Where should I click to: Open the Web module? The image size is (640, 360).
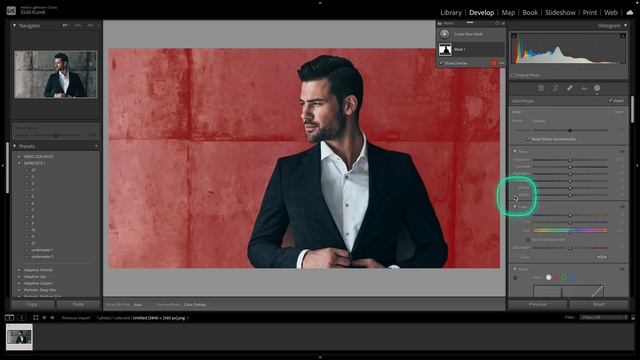(x=611, y=13)
